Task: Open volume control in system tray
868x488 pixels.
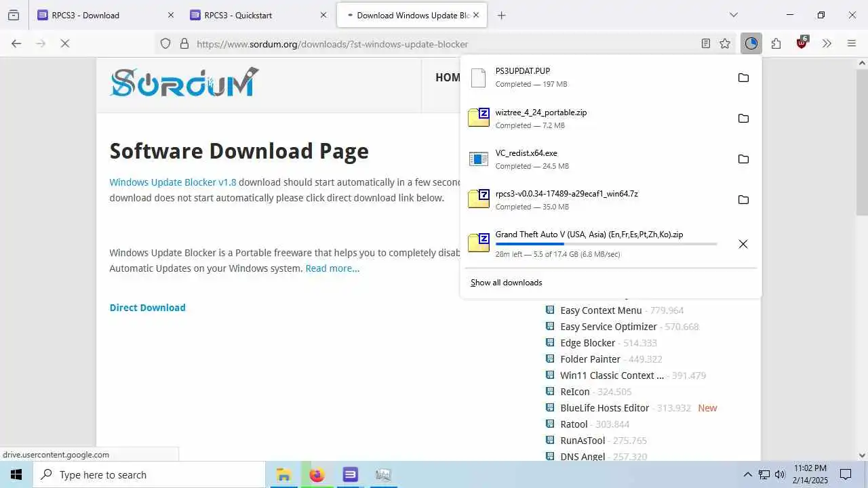Action: 780,474
